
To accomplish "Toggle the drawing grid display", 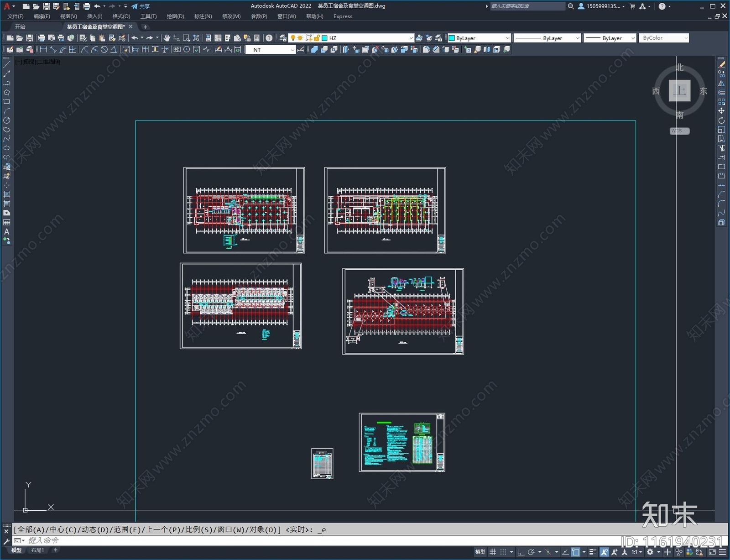I will pos(493,552).
